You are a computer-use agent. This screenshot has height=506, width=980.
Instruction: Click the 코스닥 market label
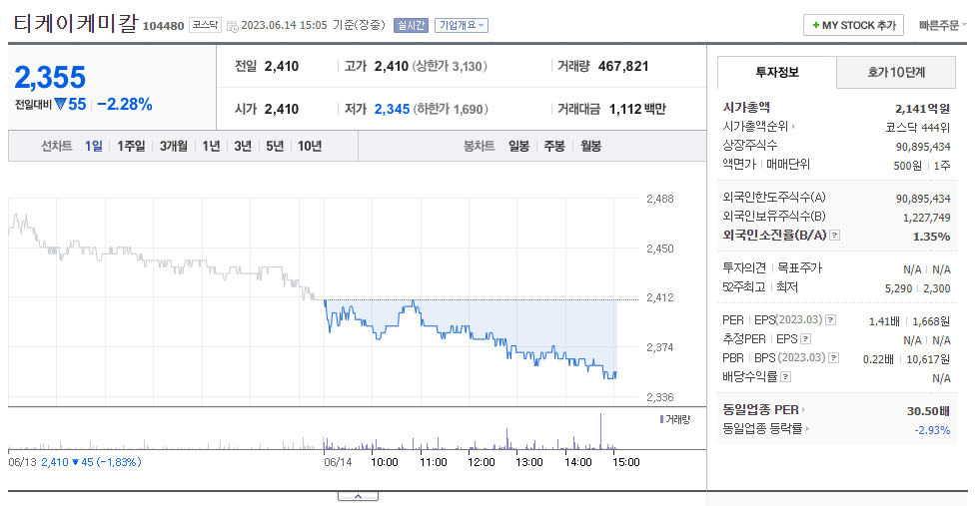click(x=205, y=26)
